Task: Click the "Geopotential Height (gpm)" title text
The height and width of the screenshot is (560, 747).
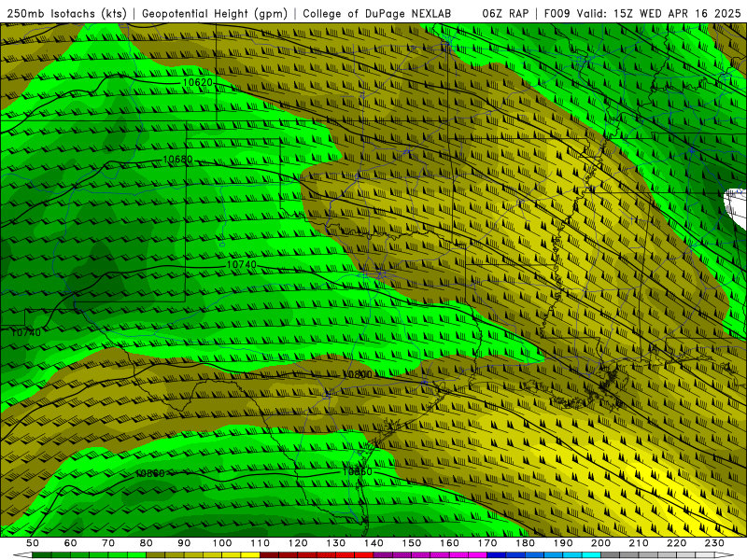Action: click(215, 14)
